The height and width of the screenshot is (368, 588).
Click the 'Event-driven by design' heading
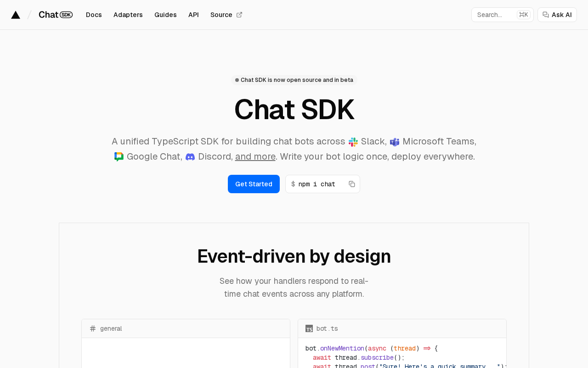pyautogui.click(x=294, y=256)
